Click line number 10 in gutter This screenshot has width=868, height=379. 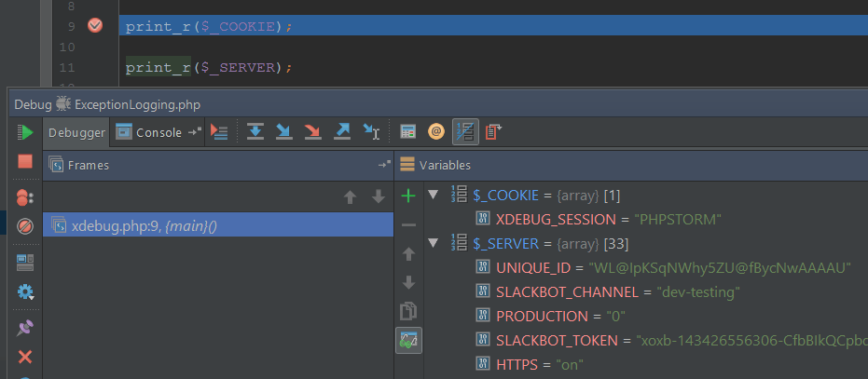click(67, 47)
